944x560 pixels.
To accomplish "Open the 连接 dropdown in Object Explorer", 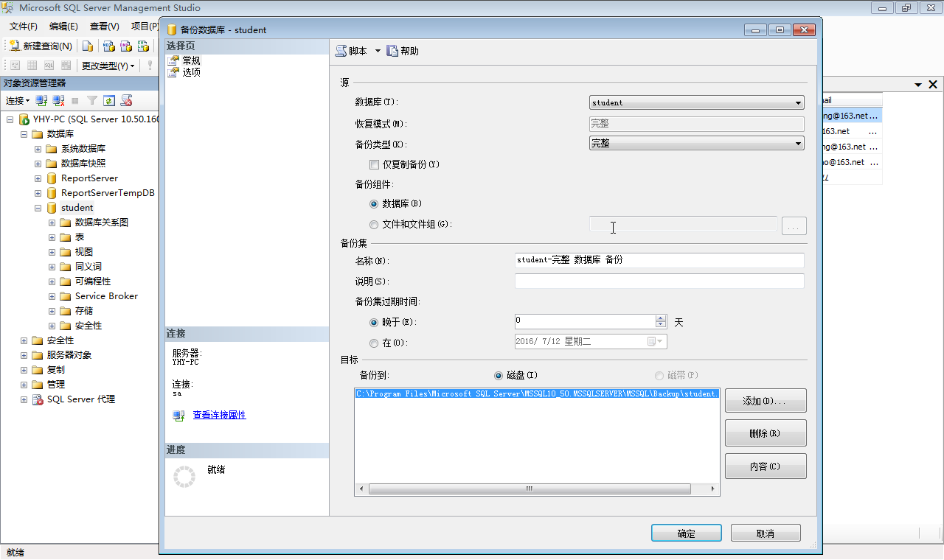I will pyautogui.click(x=18, y=100).
